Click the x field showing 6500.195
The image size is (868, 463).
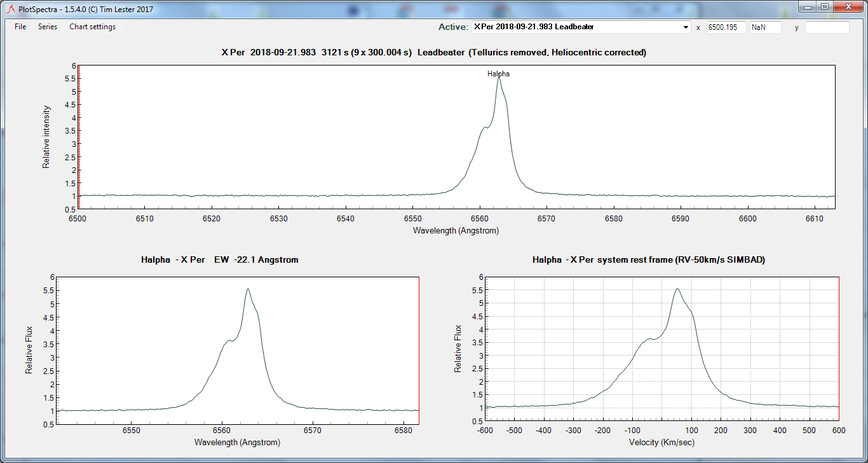pyautogui.click(x=726, y=27)
